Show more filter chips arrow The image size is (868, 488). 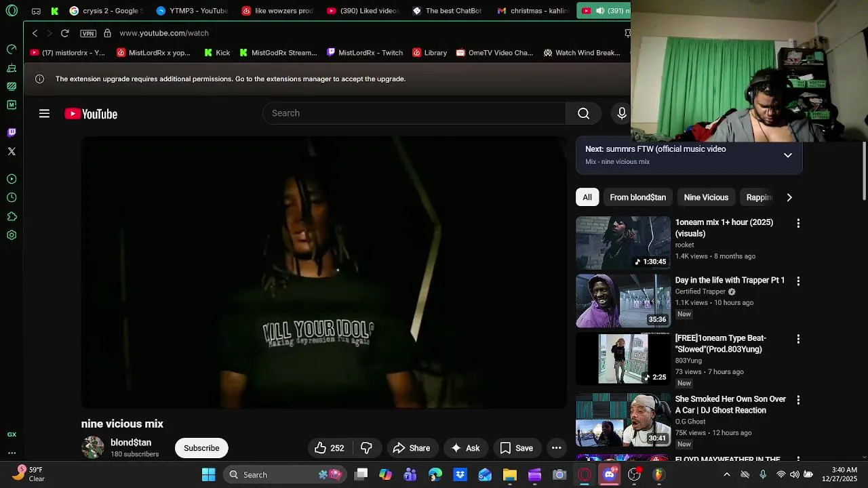[x=789, y=197]
